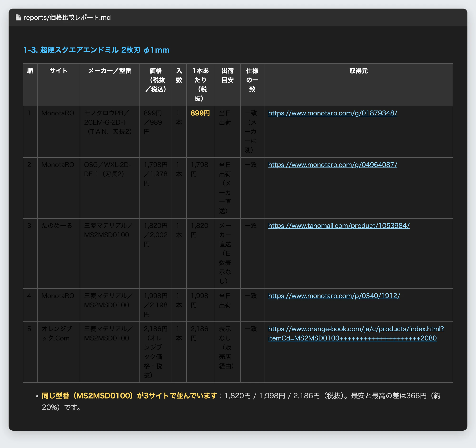
Task: Open the monotaro.com/p/0340/1912/ link
Action: pos(334,296)
